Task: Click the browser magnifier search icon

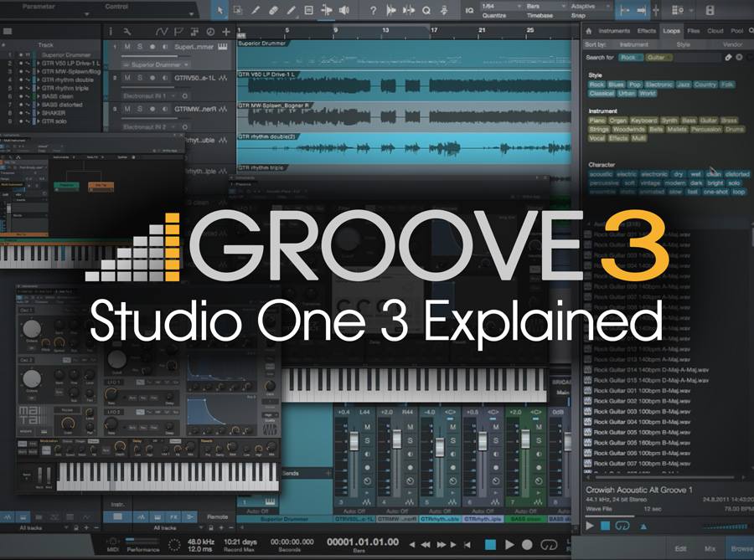Action: 751,31
